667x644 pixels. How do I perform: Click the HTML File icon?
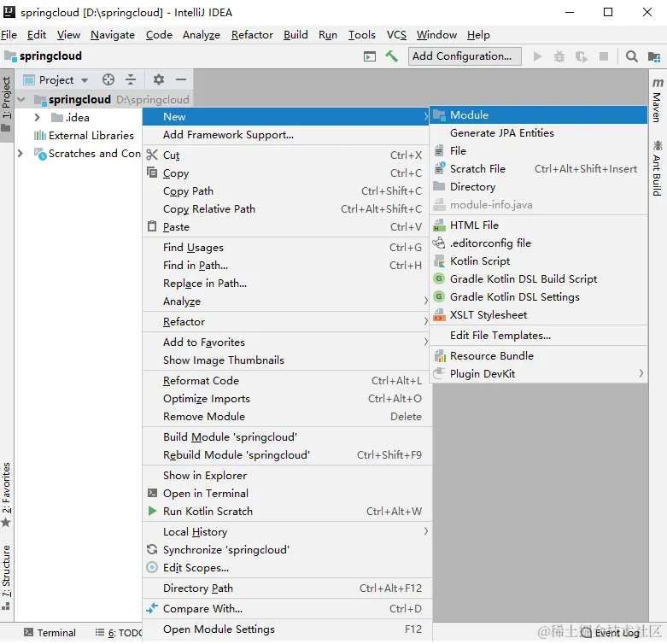tap(439, 225)
